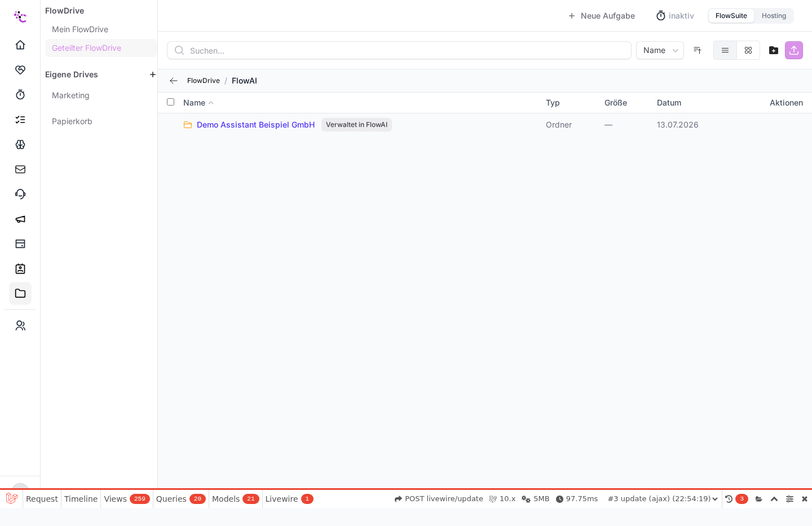Open the Demo Assistant Beispiel GmbH folder
This screenshot has width=812, height=526.
pyautogui.click(x=255, y=125)
